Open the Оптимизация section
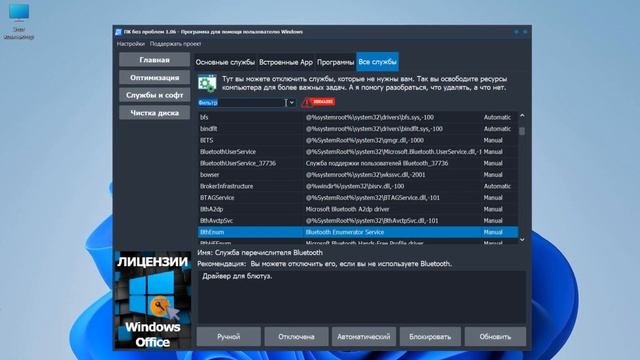The height and width of the screenshot is (360, 640). (x=154, y=77)
